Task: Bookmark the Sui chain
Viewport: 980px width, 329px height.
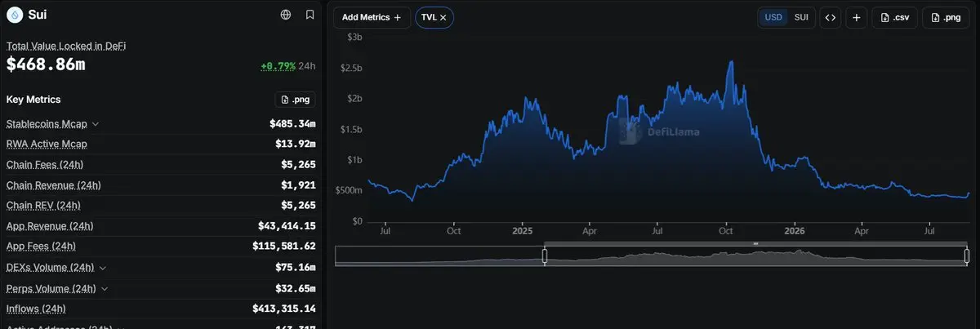Action: click(310, 15)
